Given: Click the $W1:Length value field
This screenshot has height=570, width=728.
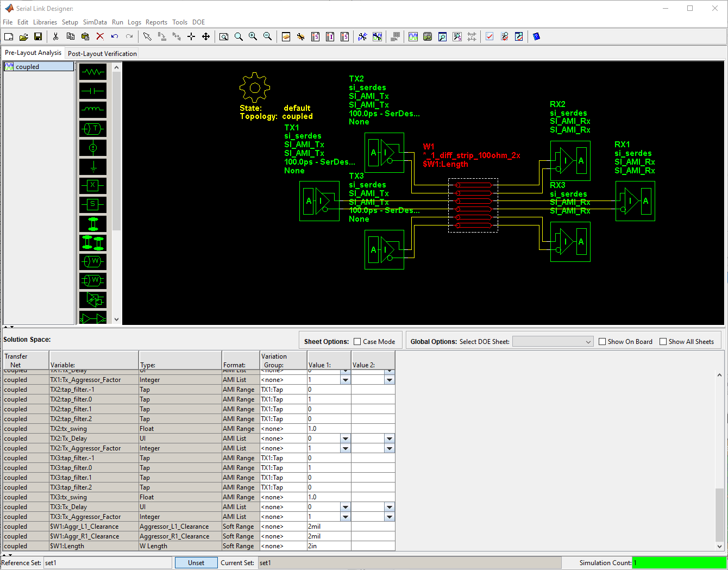Looking at the screenshot, I should (x=329, y=546).
